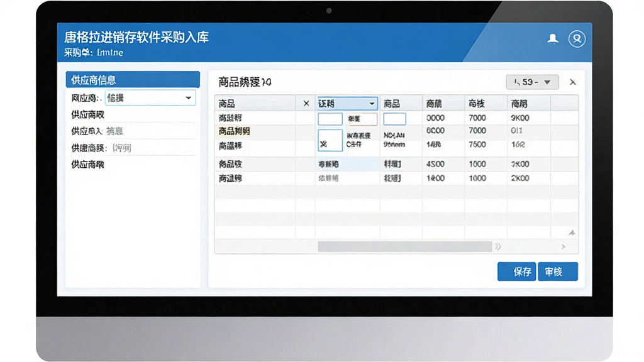Viewport: 644px width, 362px height.
Task: Expand the highlighted dropdown in the table header
Action: point(347,104)
